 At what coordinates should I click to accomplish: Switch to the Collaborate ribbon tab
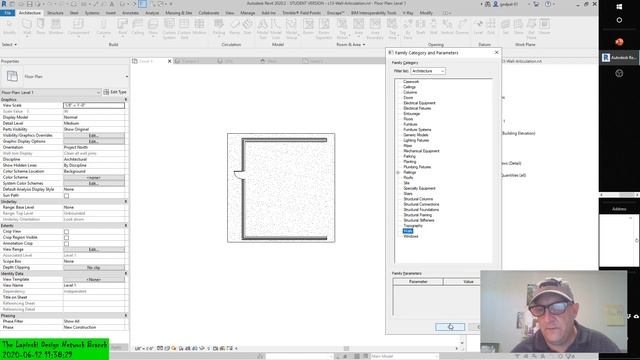(x=209, y=13)
